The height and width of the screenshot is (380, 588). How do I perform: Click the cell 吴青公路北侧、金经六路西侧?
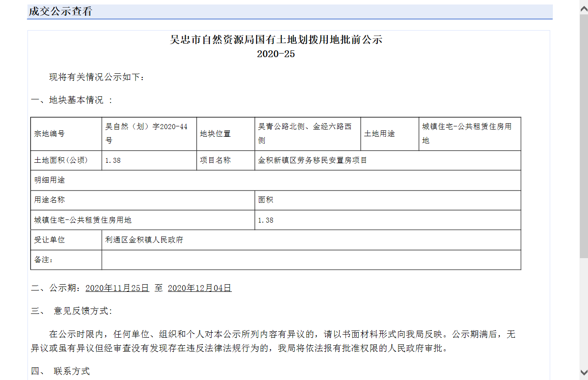308,134
